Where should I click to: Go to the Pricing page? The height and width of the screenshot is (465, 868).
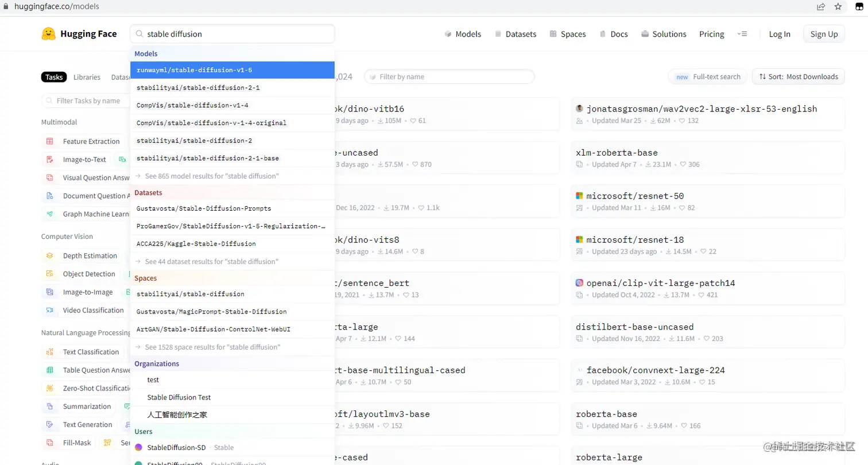pos(712,34)
